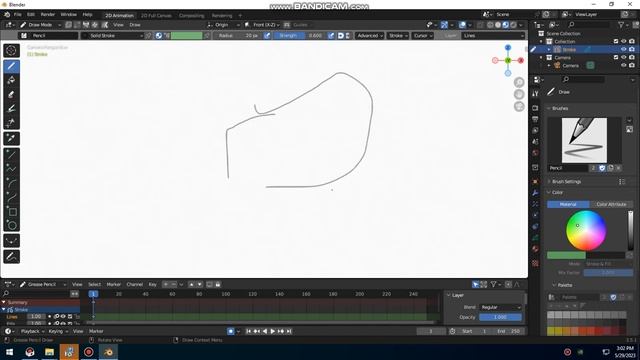640x360 pixels.
Task: Jump to the timeline end frame button
Action: click(x=289, y=331)
